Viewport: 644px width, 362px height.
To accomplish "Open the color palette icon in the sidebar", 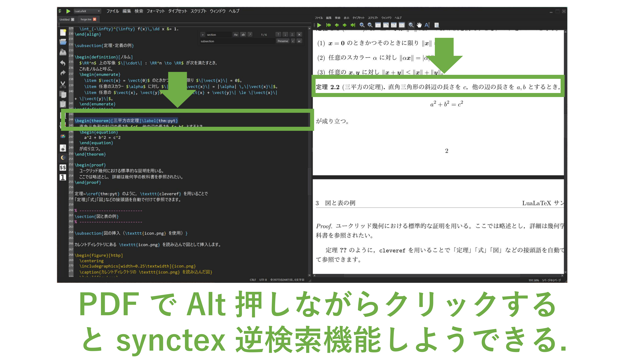I will tap(63, 136).
